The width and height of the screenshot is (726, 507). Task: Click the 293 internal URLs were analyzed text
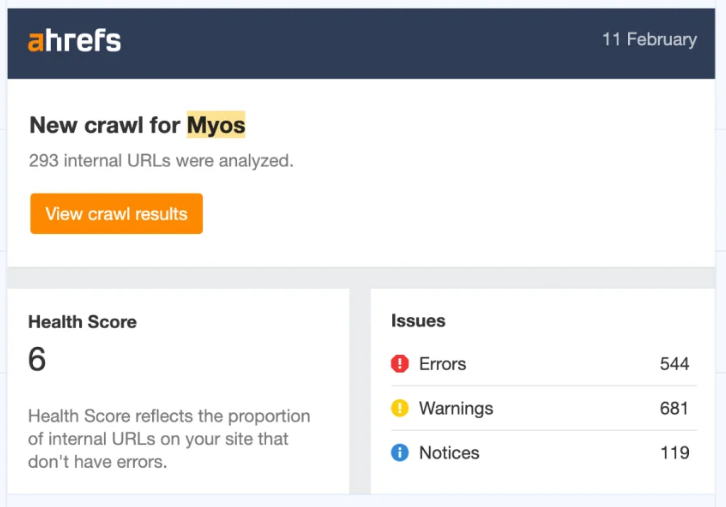tap(161, 161)
